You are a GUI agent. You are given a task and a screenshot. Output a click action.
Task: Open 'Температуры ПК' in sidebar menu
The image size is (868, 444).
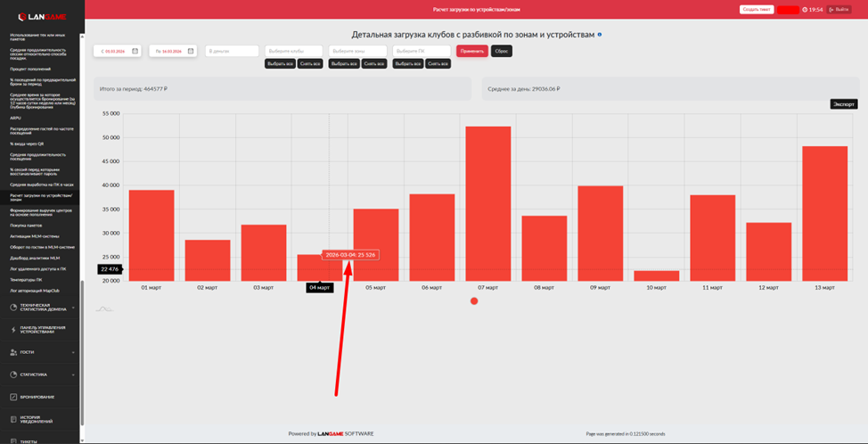point(25,279)
